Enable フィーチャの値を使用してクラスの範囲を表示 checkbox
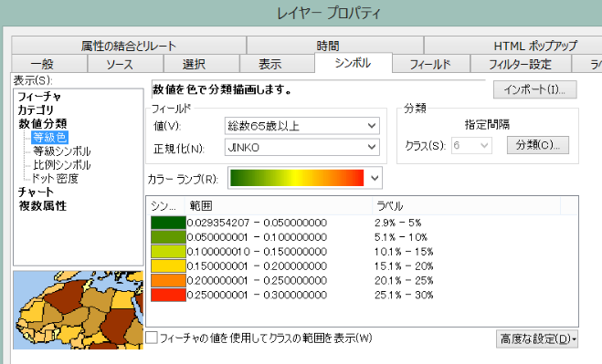The height and width of the screenshot is (364, 602). point(152,338)
